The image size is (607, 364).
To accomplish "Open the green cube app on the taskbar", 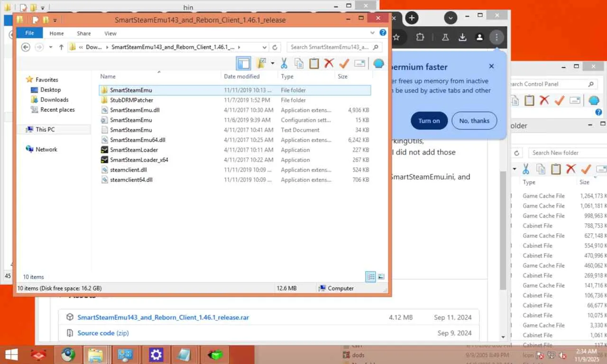I will [x=216, y=355].
